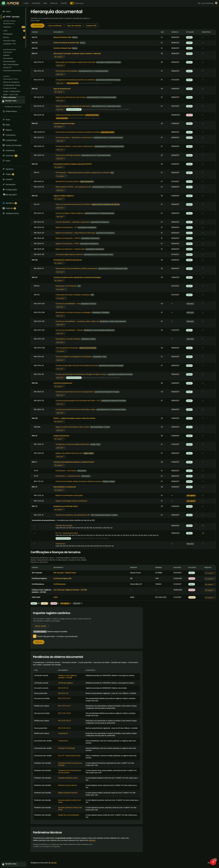This screenshot has height=868, width=219.
Task: Open Cadastros in the sidebar
Action: pyautogui.click(x=7, y=27)
